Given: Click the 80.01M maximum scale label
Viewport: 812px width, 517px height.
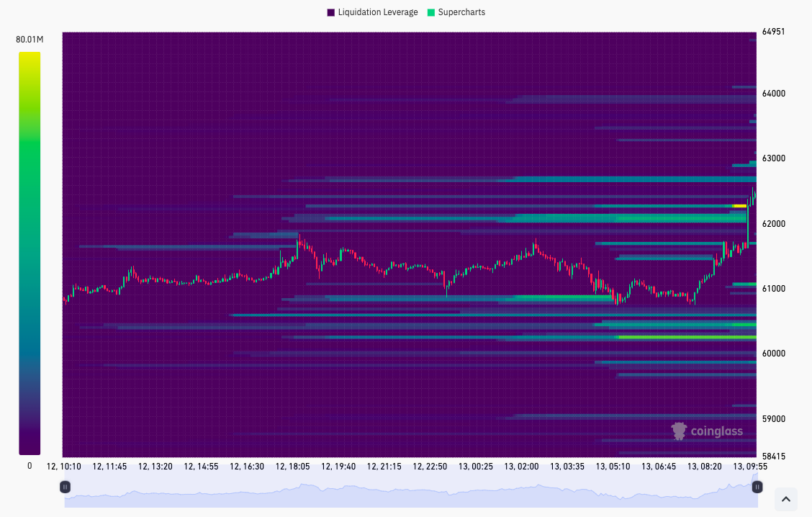Looking at the screenshot, I should [30, 40].
